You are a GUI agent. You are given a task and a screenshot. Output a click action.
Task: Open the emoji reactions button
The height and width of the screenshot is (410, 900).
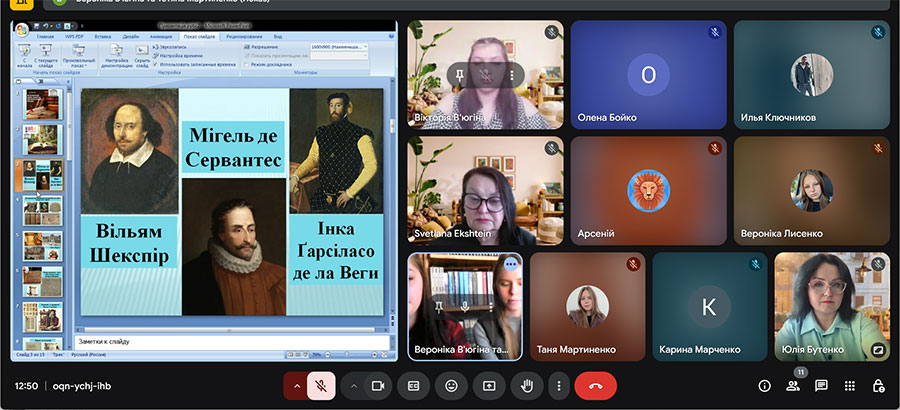[451, 386]
